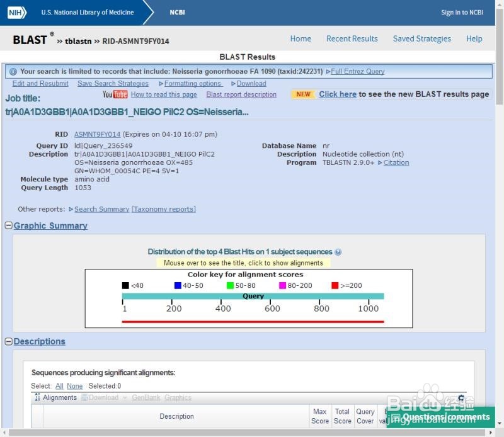
Task: Click Nucleotide collection (nt) text
Action: click(x=363, y=154)
